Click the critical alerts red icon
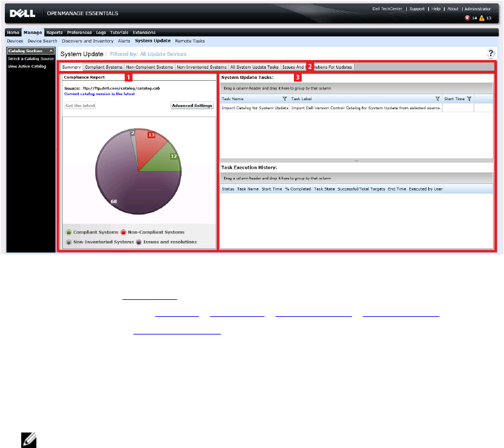Image resolution: width=504 pixels, height=448 pixels. [468, 18]
